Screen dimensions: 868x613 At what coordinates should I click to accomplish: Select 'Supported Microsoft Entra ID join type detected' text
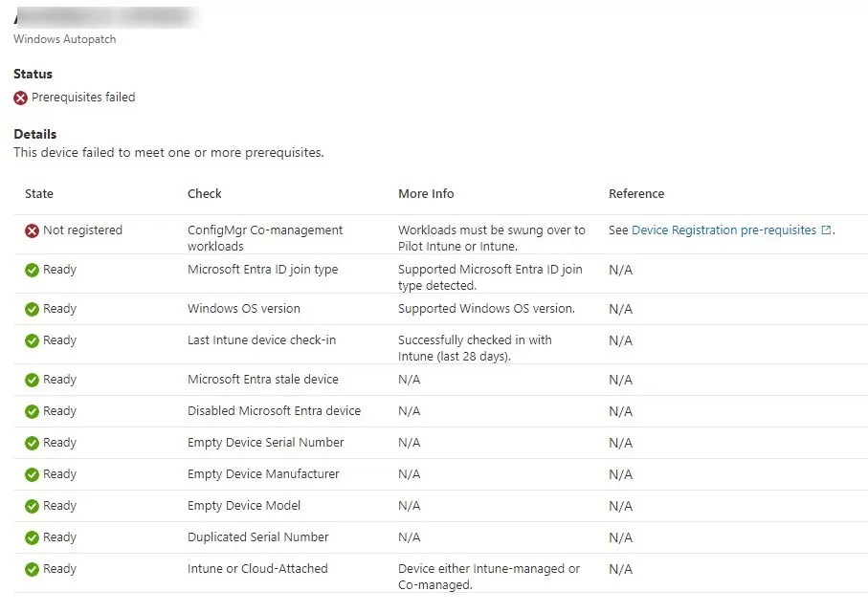[x=490, y=277]
